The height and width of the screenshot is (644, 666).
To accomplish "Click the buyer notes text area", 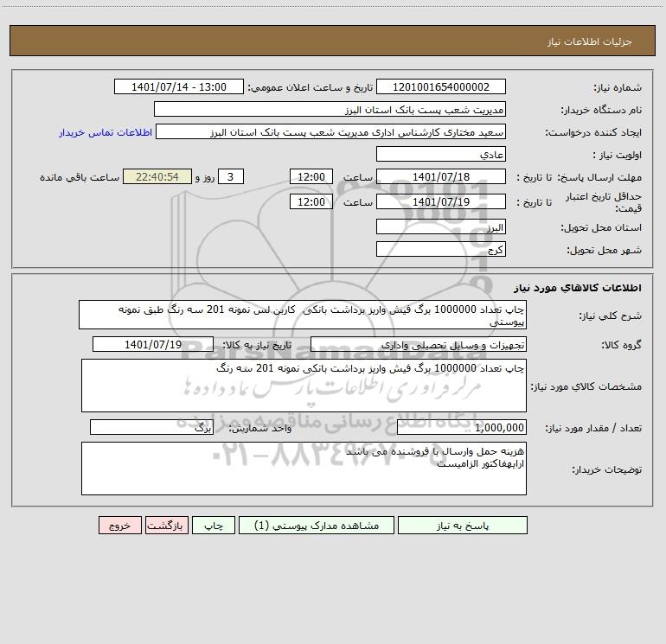I will 304,469.
